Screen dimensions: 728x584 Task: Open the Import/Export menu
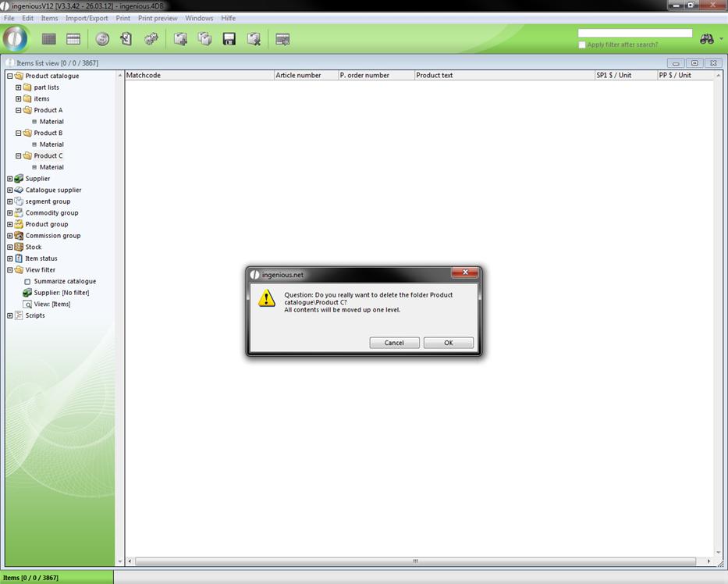(87, 18)
